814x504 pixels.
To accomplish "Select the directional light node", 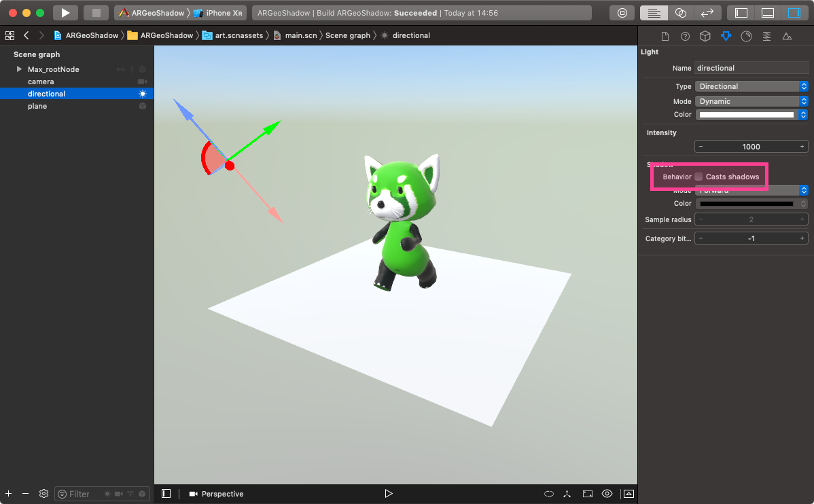I will click(77, 94).
